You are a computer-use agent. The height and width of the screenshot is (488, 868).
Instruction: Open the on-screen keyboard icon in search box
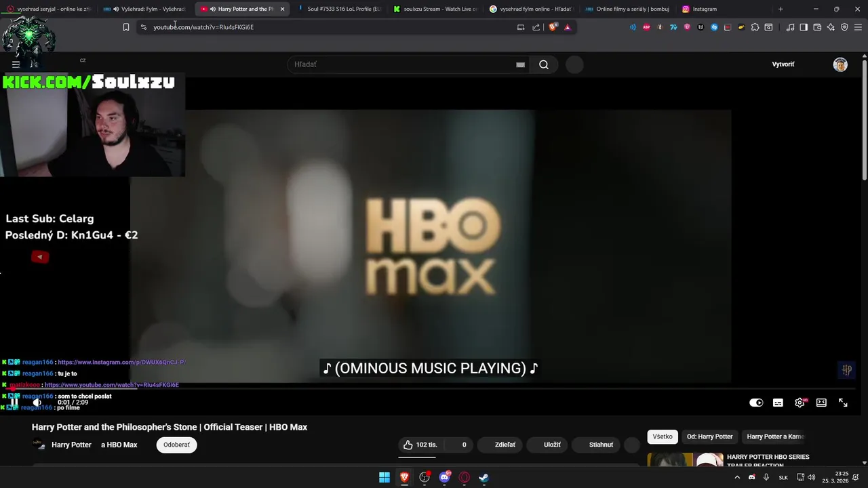tap(520, 64)
